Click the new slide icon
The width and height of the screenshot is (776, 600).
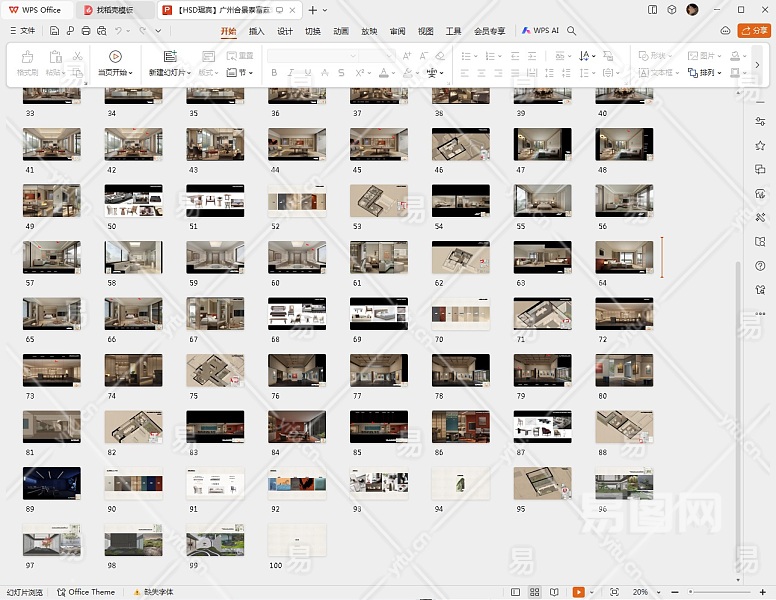170,57
